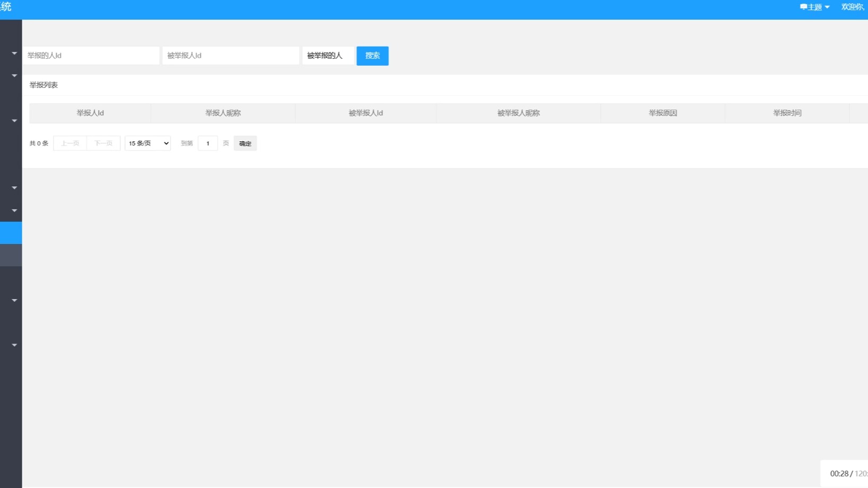
Task: Click the 举报人Id column header
Action: pos(90,113)
